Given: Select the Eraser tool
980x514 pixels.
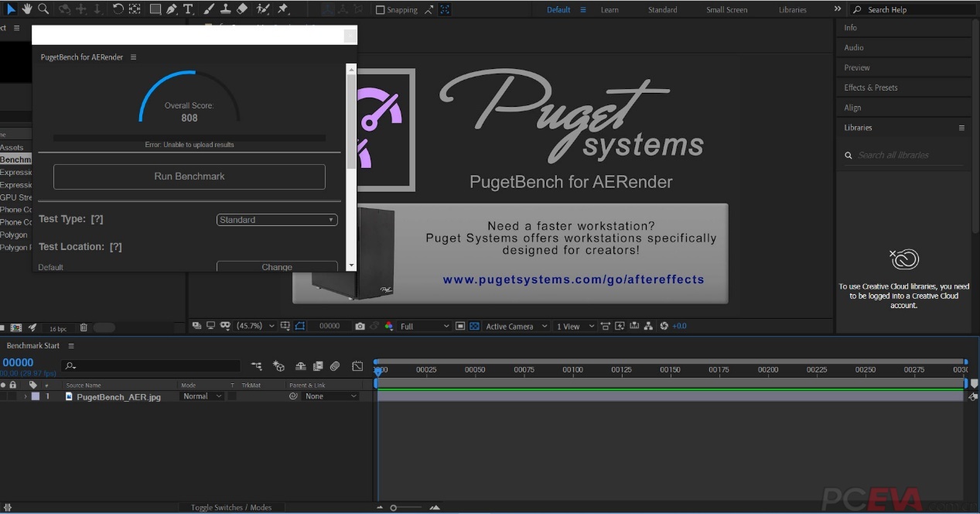Looking at the screenshot, I should pyautogui.click(x=241, y=9).
